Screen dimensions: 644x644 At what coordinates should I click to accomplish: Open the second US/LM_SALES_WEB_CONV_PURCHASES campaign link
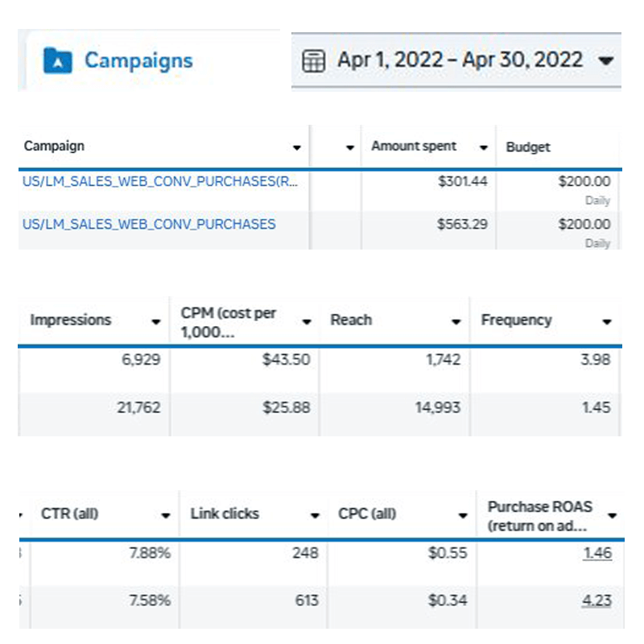pyautogui.click(x=149, y=224)
